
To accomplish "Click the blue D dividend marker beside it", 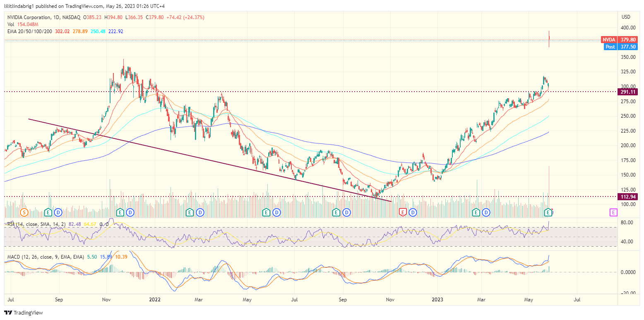I will click(x=59, y=212).
